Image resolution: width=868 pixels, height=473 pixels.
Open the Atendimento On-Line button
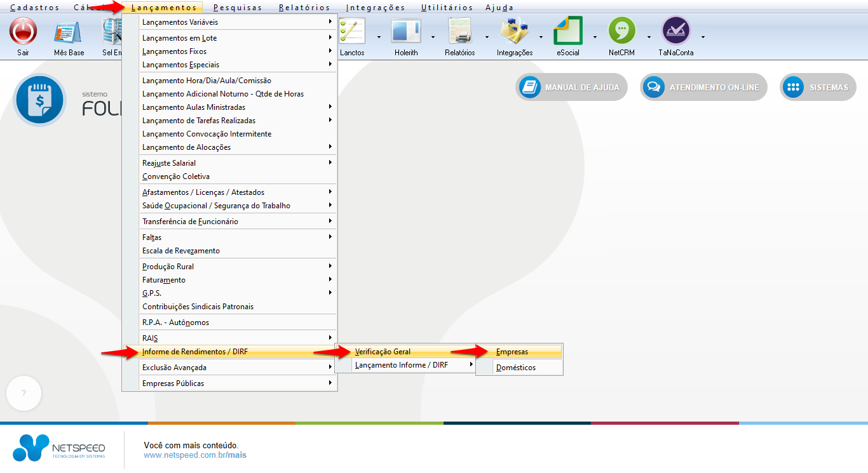pos(703,88)
